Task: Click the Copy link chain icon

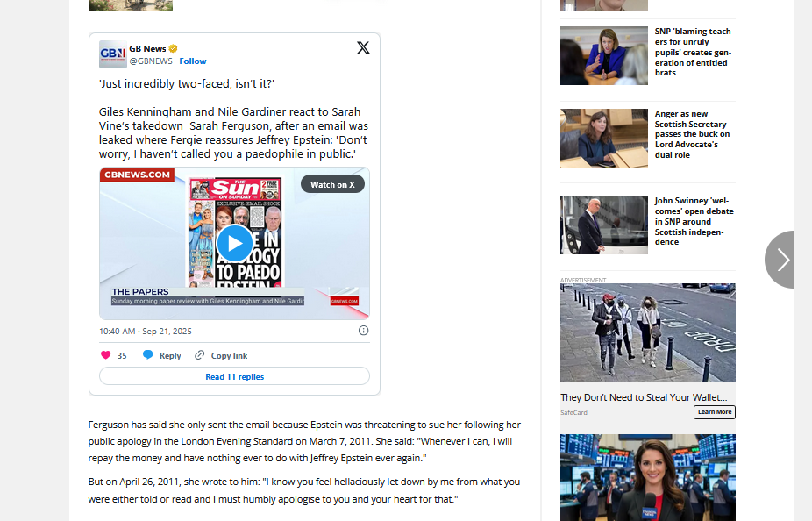Action: coord(200,355)
